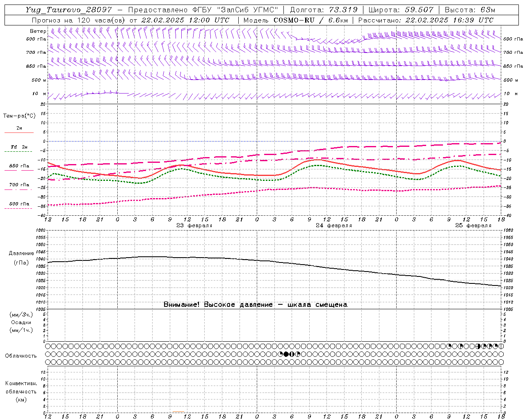This screenshot has height=420, width=525.
Task: Click the Высота: 63м header field
Action: (x=469, y=10)
